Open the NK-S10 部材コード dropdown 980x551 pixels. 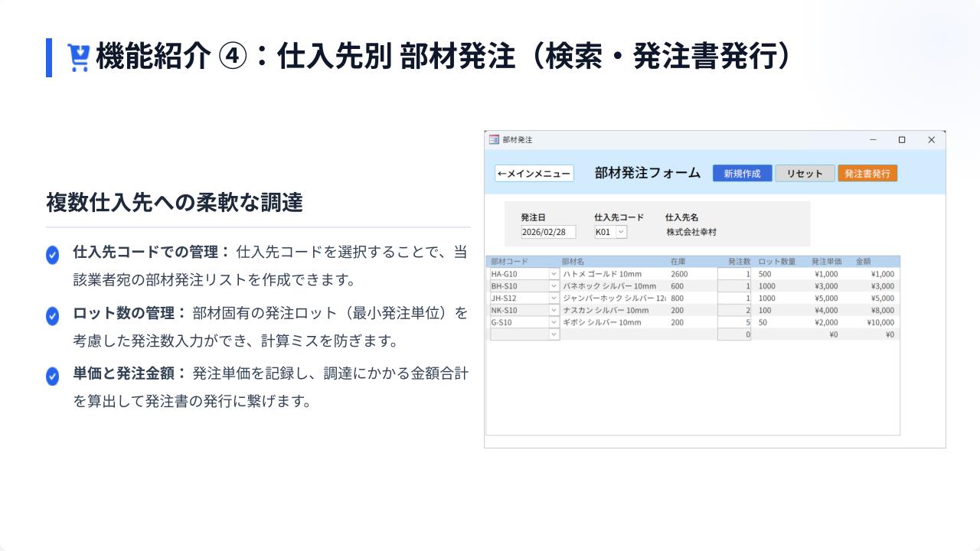click(x=554, y=311)
